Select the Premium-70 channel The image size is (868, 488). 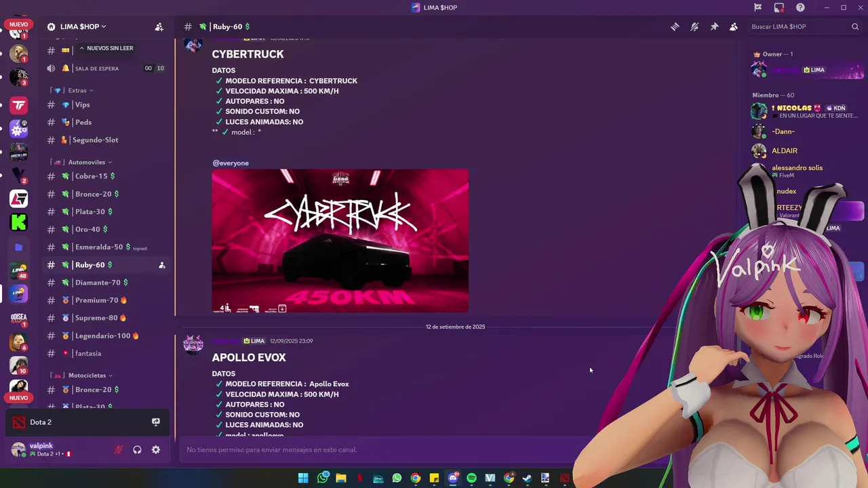(106, 300)
